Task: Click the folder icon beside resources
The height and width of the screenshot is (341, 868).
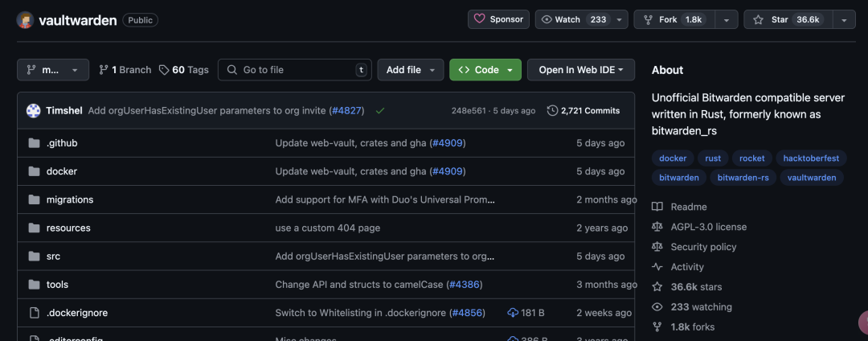Action: tap(35, 228)
